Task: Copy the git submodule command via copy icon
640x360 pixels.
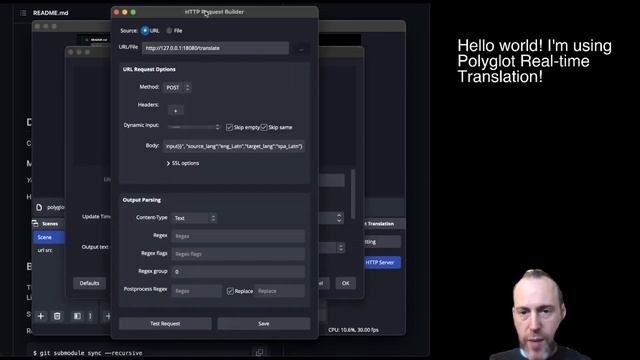Action: pyautogui.click(x=259, y=352)
